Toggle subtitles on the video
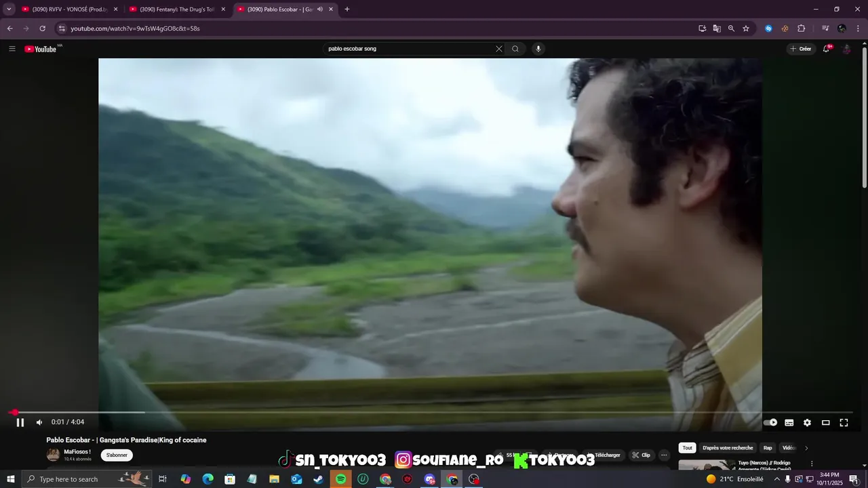 pyautogui.click(x=789, y=422)
